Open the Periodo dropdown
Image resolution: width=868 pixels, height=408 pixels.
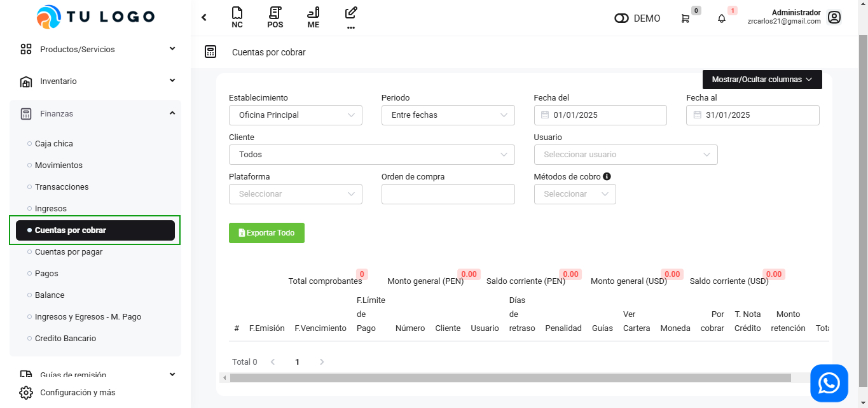pyautogui.click(x=448, y=115)
